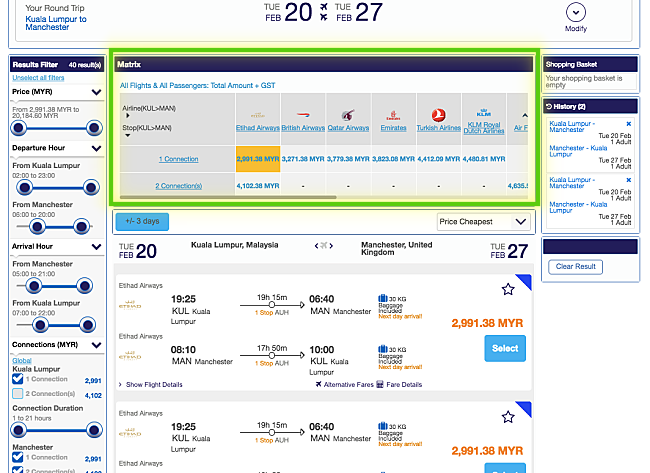Click From Kuala Lumpur departure slider left handle

pos(25,187)
